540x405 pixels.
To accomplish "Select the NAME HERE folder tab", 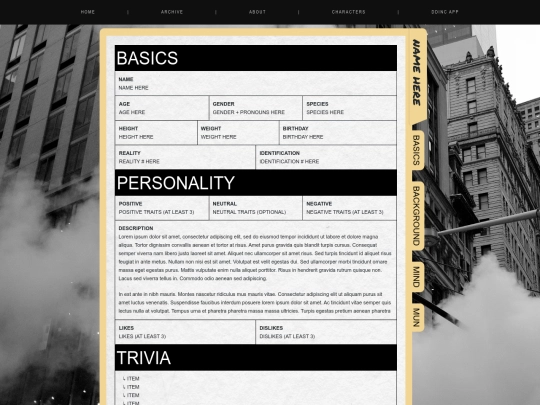I will [x=417, y=72].
